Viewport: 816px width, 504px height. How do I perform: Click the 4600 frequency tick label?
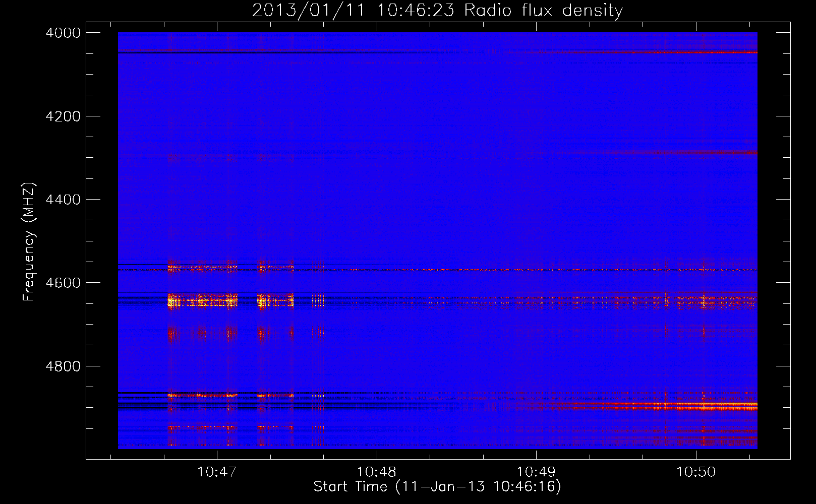(63, 283)
